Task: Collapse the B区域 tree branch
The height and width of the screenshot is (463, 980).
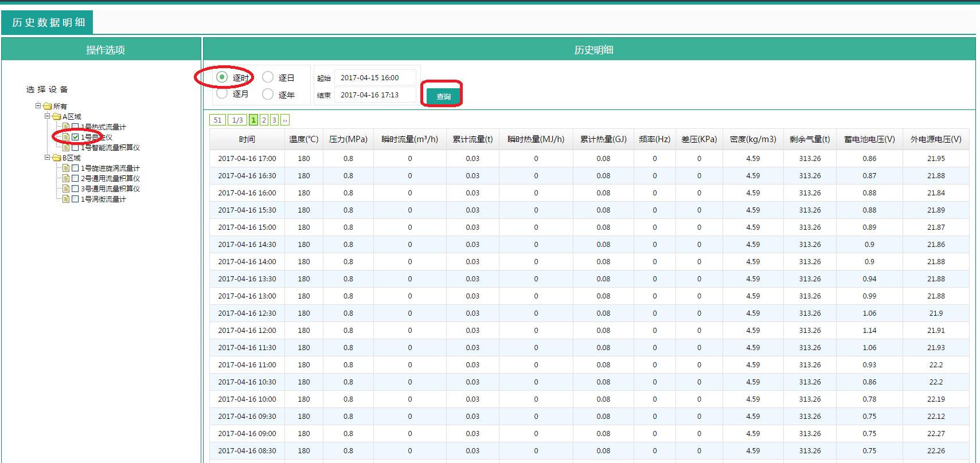Action: coord(48,157)
